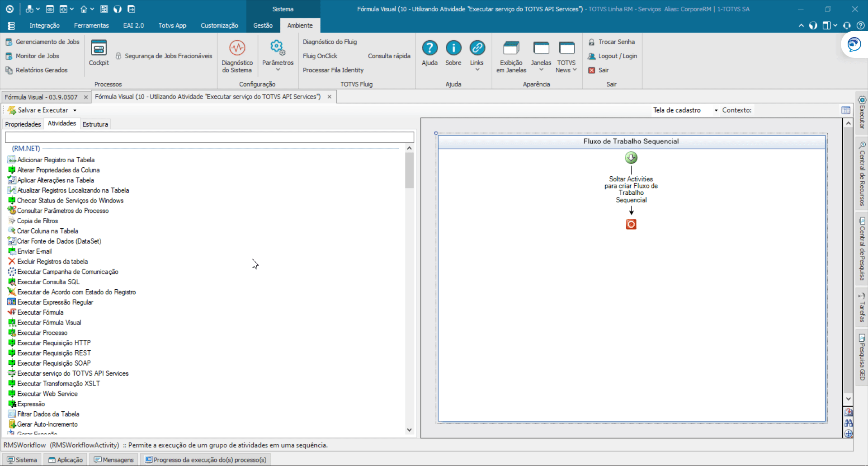
Task: Expand the Parâmetros dropdown chevron
Action: click(278, 70)
